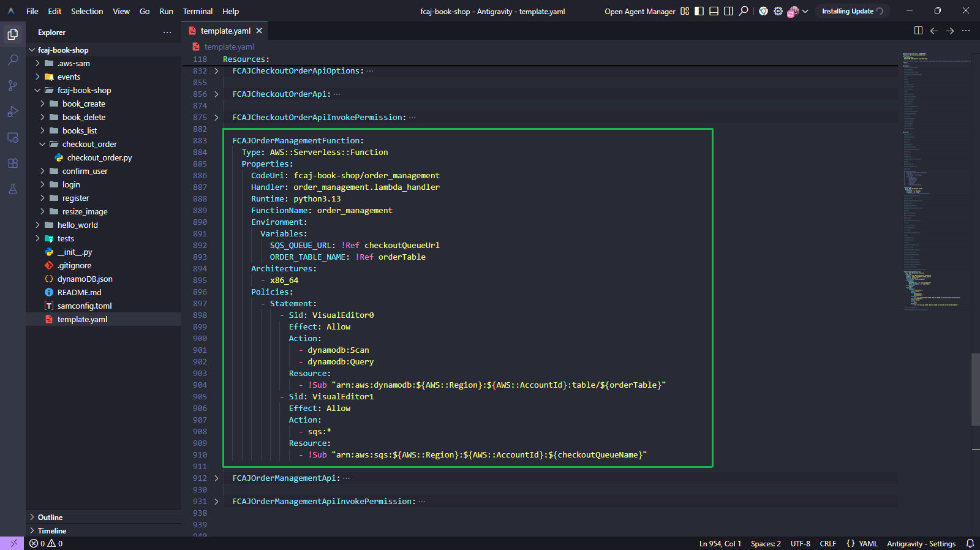Screen dimensions: 980x550
Task: Open Antigravity - Settings in status bar
Action: coord(921,543)
